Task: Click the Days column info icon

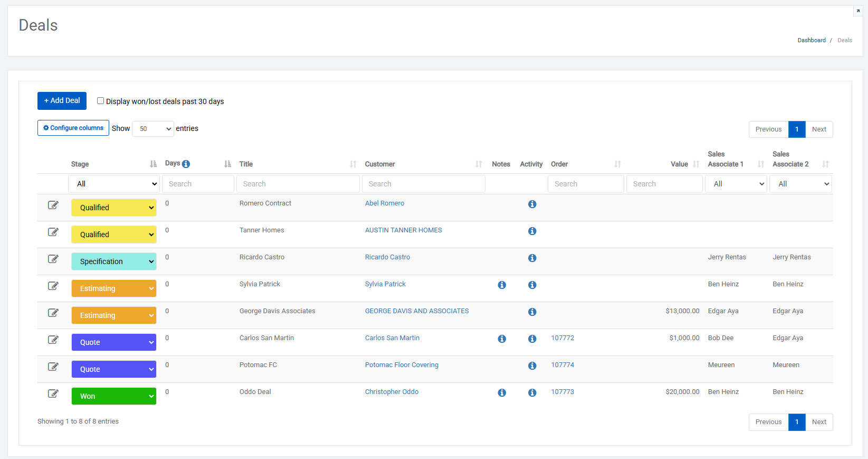Action: (186, 164)
